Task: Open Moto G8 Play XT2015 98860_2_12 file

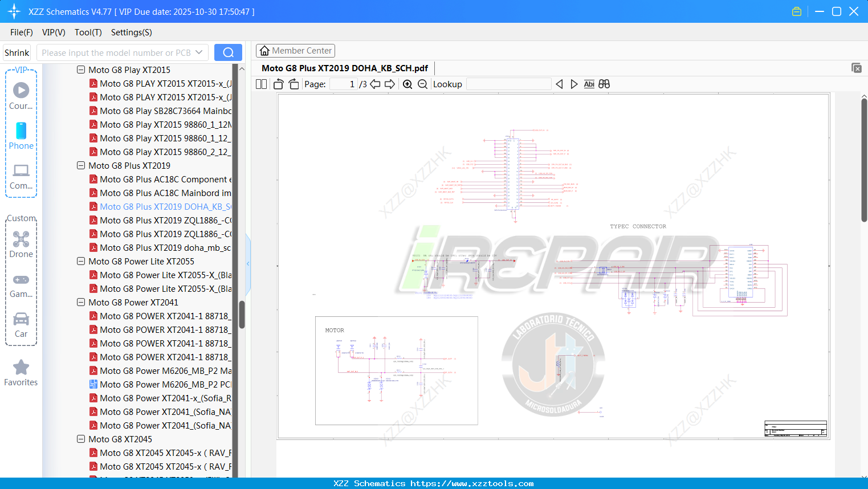Action: coord(160,152)
